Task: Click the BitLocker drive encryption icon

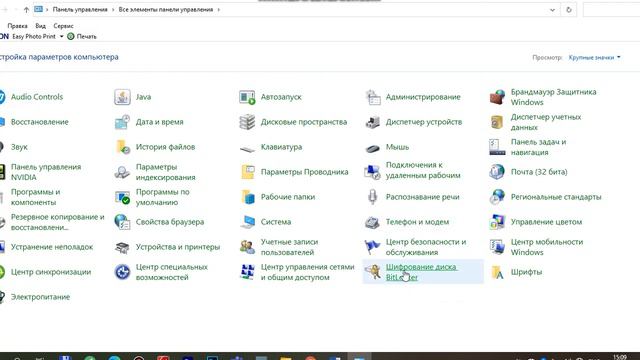Action: coord(372,272)
